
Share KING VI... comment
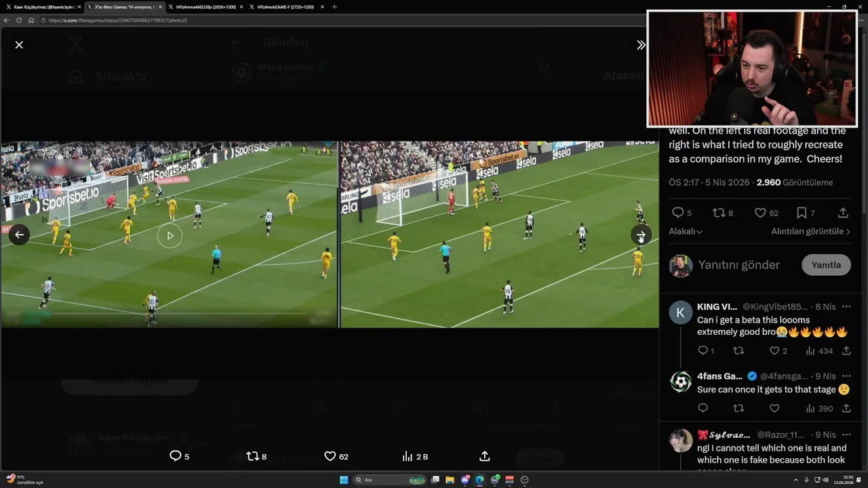[846, 350]
